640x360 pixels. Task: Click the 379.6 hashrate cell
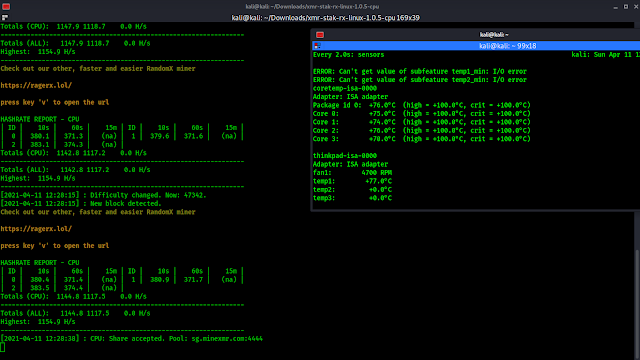click(x=160, y=136)
